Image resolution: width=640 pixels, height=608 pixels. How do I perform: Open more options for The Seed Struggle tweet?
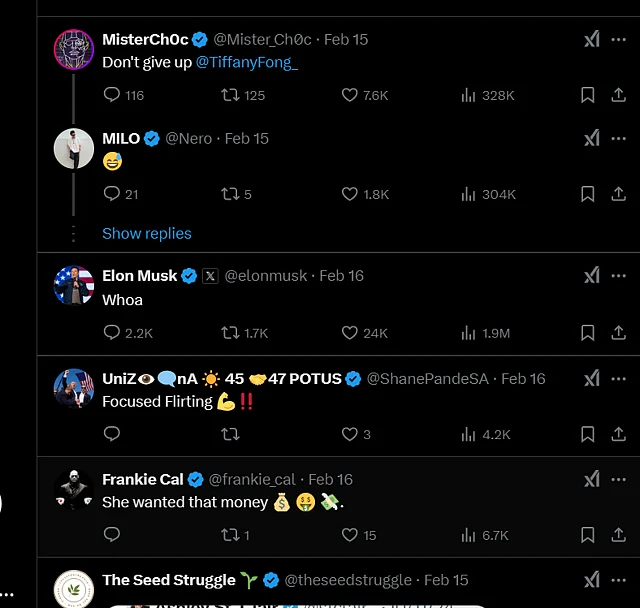[618, 579]
